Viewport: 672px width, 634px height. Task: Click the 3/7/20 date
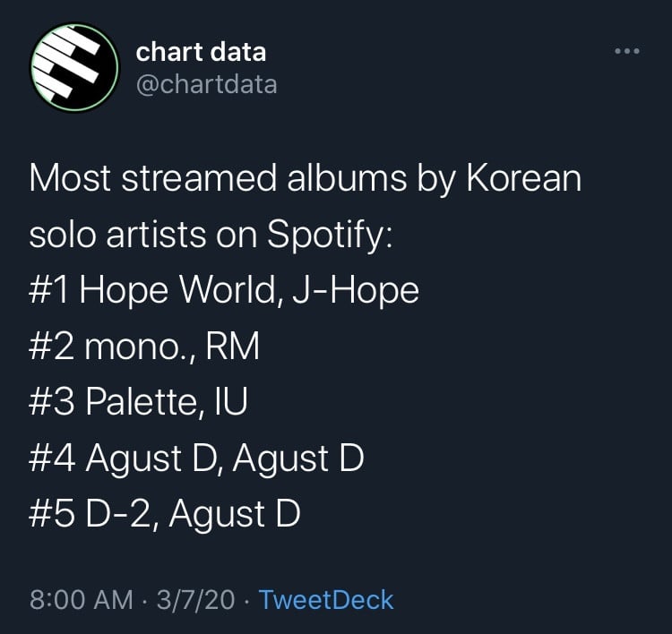(x=195, y=599)
